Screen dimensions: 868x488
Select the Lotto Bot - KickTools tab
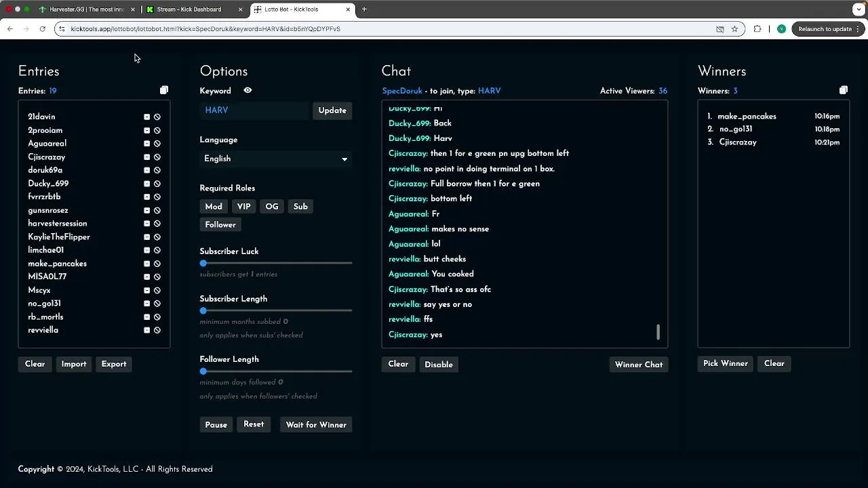point(301,9)
